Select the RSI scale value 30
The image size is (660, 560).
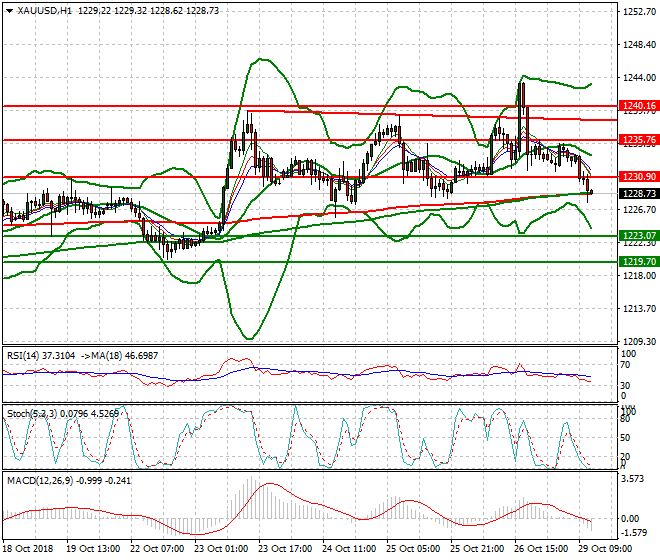[627, 386]
